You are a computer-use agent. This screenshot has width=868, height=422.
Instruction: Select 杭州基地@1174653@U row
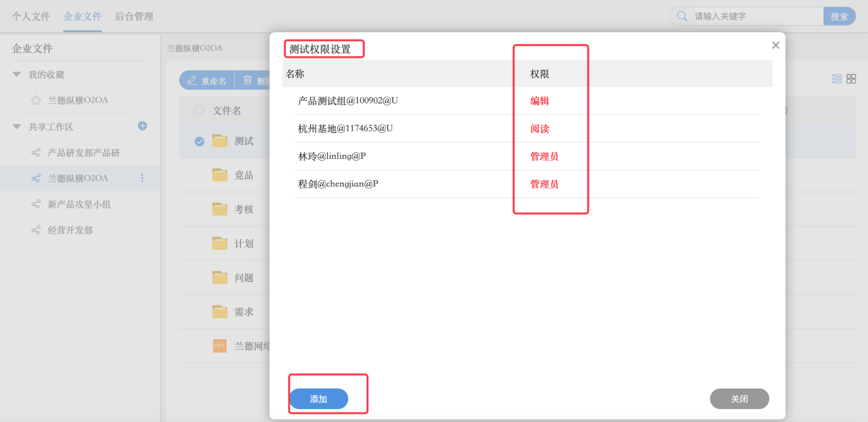527,129
